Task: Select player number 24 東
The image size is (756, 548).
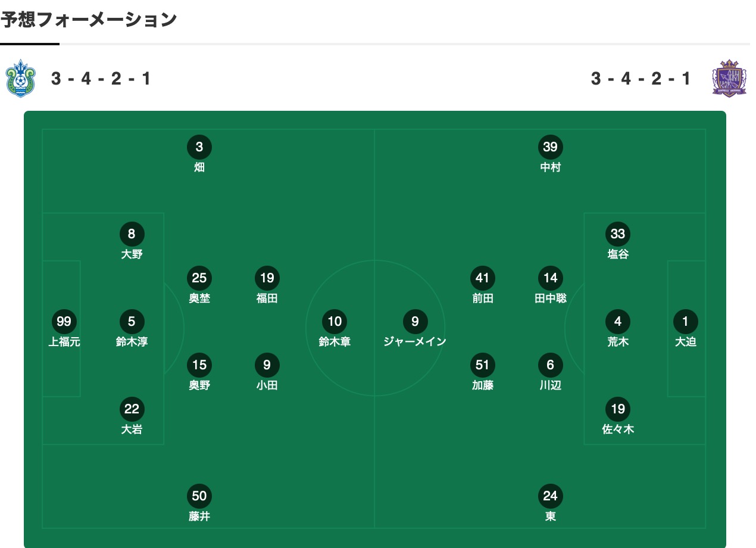Action: pos(550,496)
